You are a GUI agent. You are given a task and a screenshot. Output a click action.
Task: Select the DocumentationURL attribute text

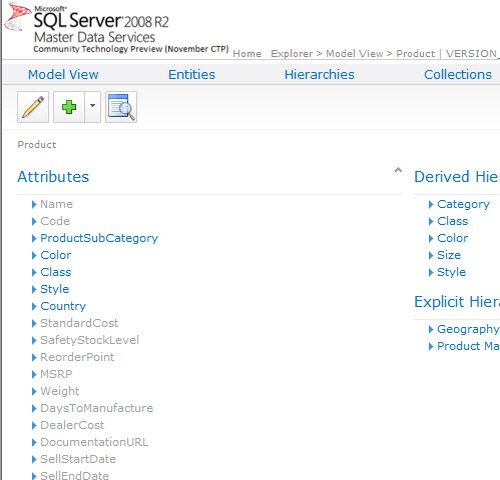click(x=94, y=442)
